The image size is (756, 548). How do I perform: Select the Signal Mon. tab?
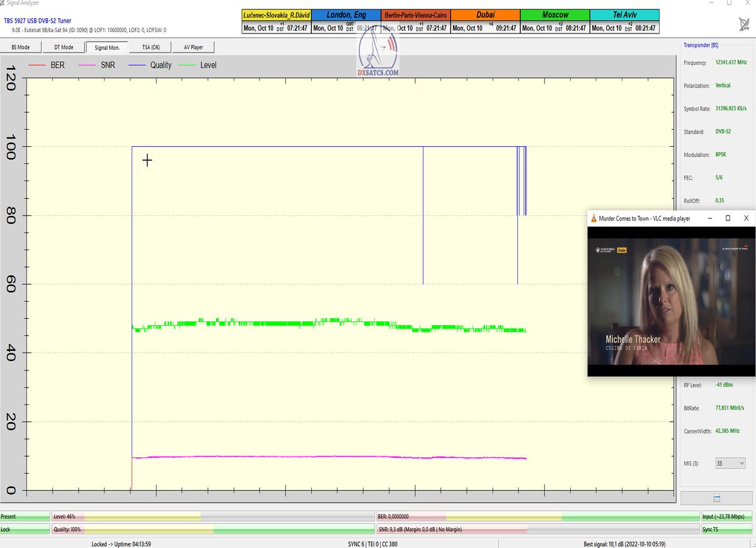pos(106,47)
